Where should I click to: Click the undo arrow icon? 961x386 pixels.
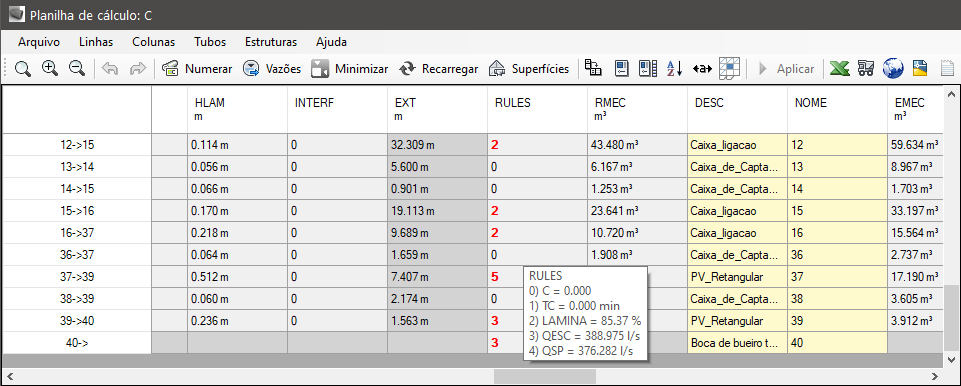coord(110,69)
